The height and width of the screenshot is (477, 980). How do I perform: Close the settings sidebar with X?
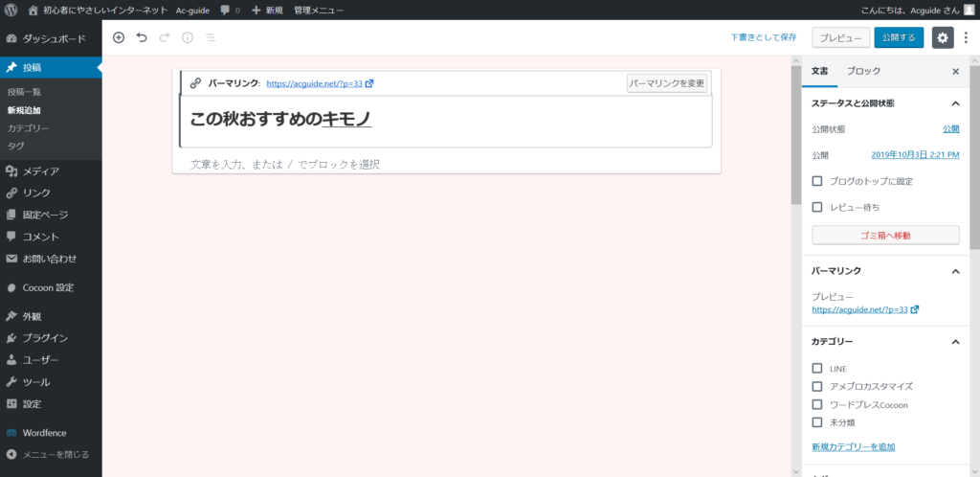(x=955, y=71)
